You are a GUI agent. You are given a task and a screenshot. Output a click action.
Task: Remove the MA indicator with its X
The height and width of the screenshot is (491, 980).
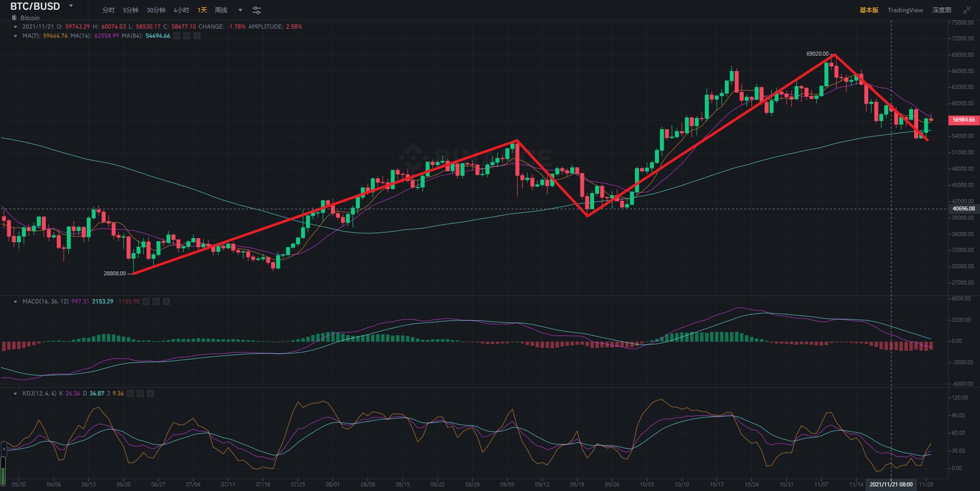[x=197, y=36]
